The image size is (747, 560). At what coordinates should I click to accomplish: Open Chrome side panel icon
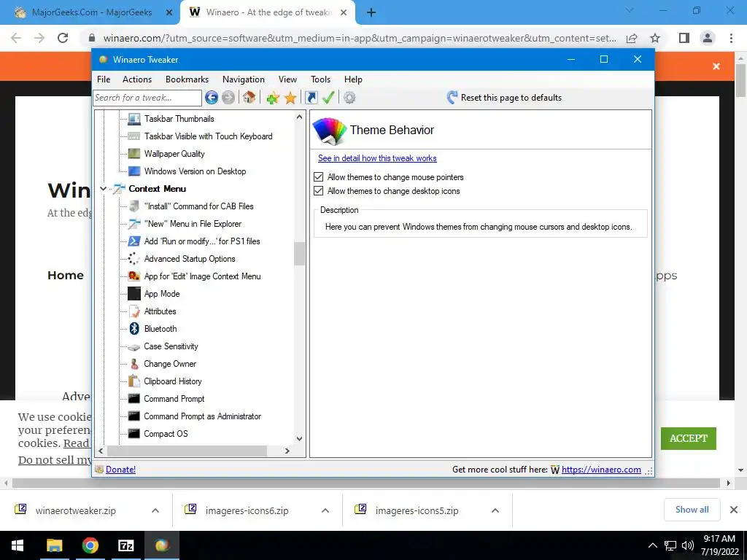[684, 38]
